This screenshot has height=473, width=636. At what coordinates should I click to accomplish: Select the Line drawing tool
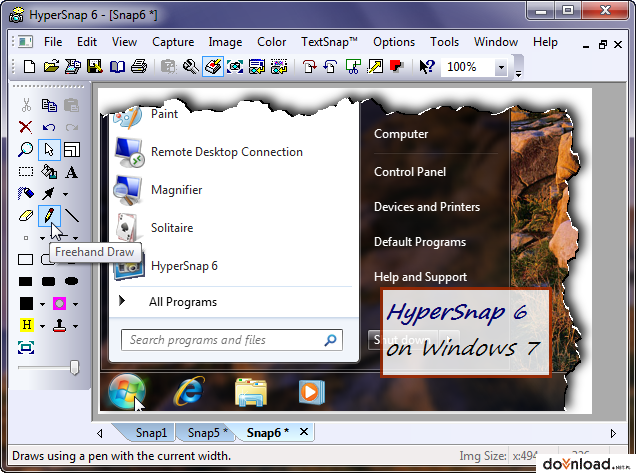[72, 215]
